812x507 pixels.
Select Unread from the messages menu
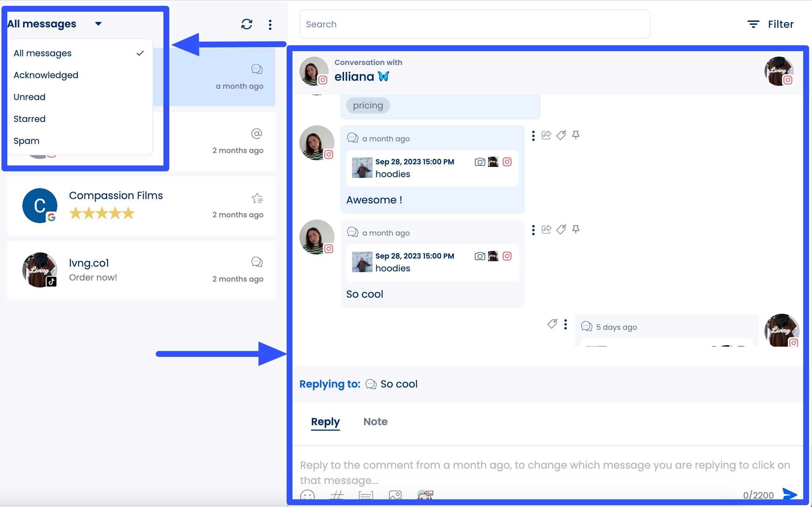(x=30, y=97)
